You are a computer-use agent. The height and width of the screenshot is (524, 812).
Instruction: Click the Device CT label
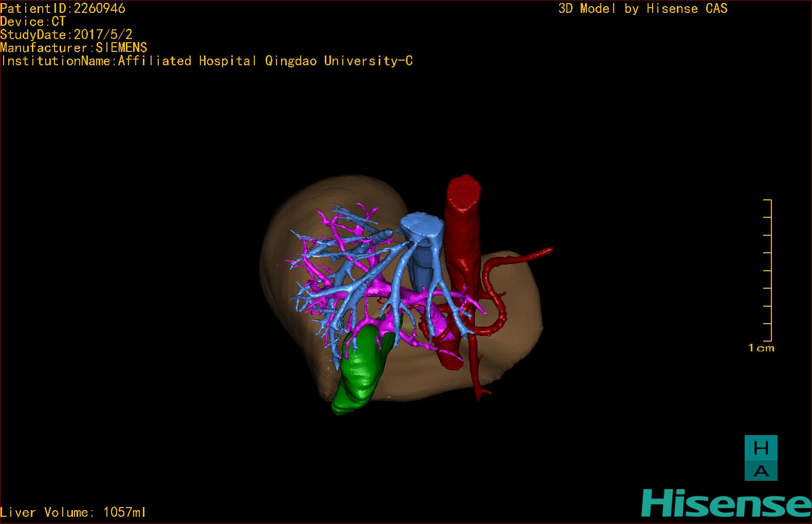(33, 22)
